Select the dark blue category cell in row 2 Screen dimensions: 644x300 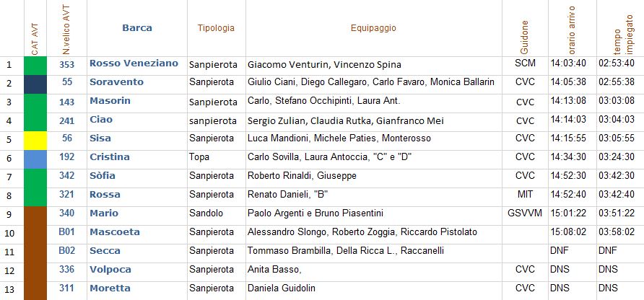coord(35,84)
